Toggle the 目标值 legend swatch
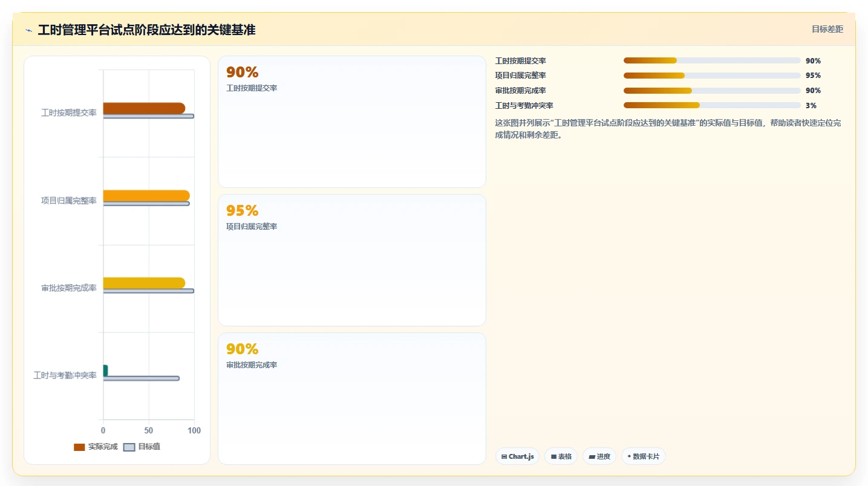Screen dimensions: 868x486 [x=129, y=447]
